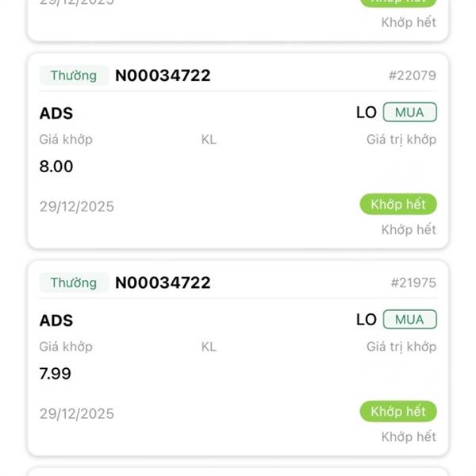Select the MUA tag on order #22079
Viewport: 476px width, 476px height.
click(409, 113)
